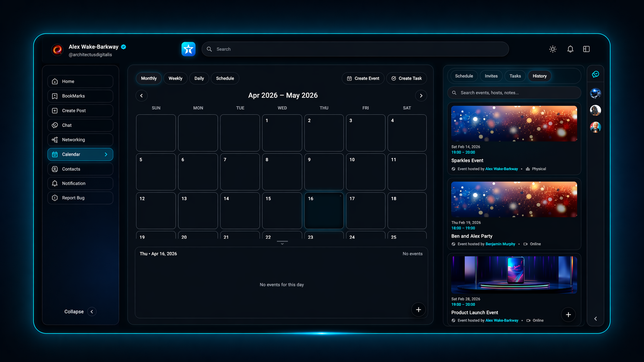Click Ben and Alex Party title
The height and width of the screenshot is (362, 644).
pyautogui.click(x=472, y=236)
